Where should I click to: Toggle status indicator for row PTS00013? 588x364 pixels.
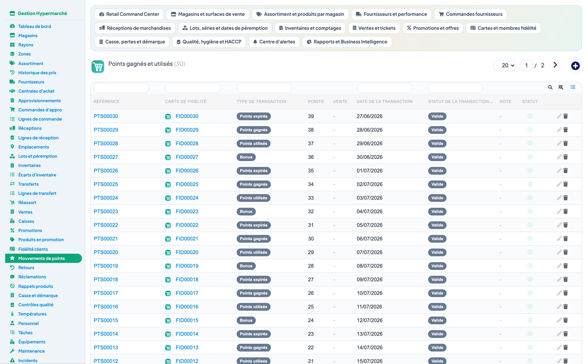point(530,347)
